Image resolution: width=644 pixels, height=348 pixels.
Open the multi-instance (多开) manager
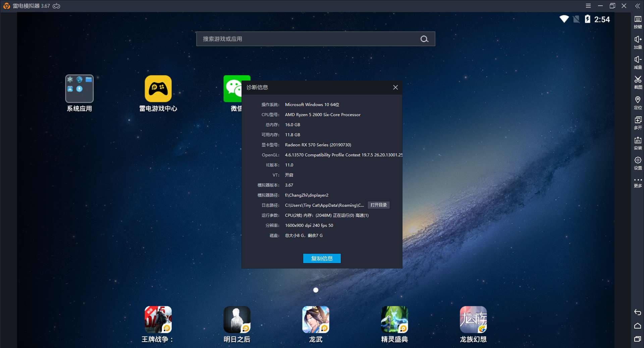click(x=638, y=122)
